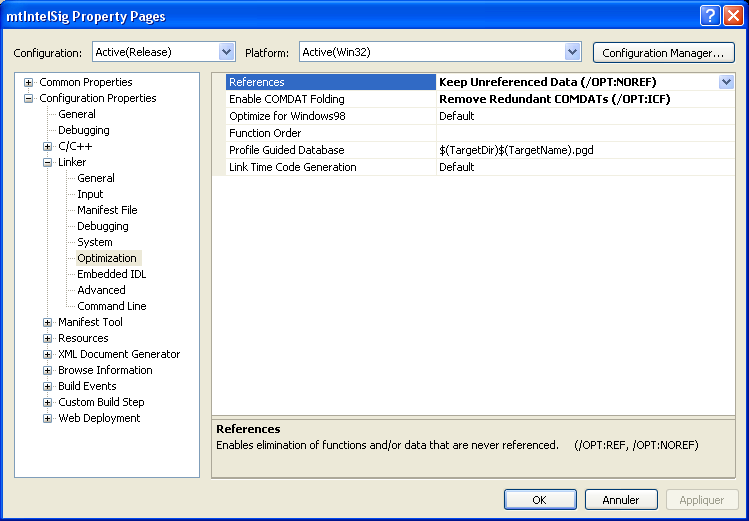The width and height of the screenshot is (749, 521).
Task: Open the Platform dropdown Active(Win32)
Action: point(440,52)
